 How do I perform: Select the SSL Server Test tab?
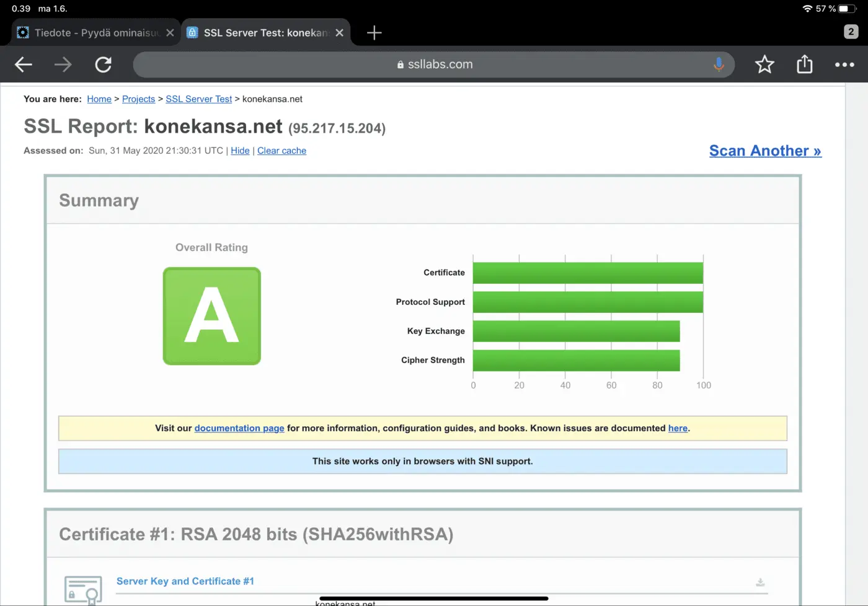pos(265,33)
